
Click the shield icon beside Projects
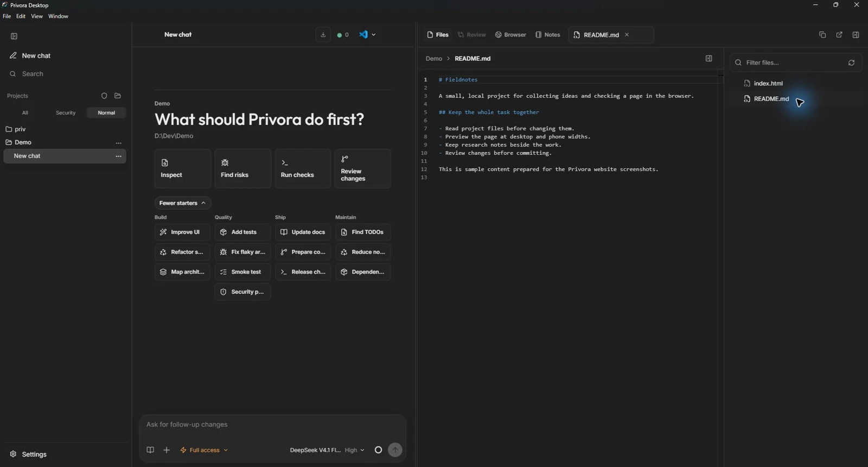[104, 96]
